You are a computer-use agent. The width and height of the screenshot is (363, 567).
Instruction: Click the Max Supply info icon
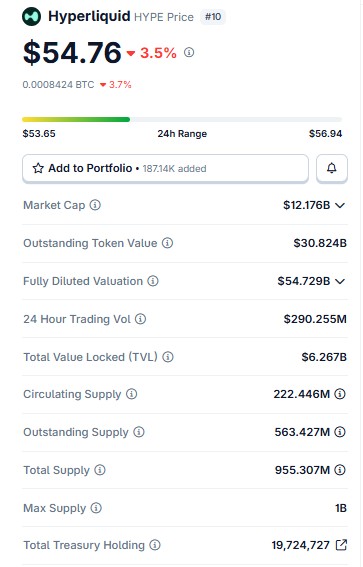(x=96, y=508)
